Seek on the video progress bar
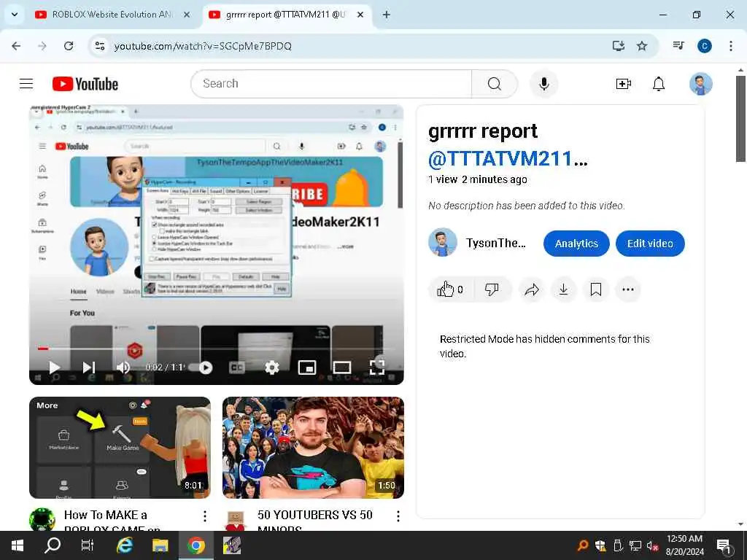The height and width of the screenshot is (560, 747). [216, 349]
